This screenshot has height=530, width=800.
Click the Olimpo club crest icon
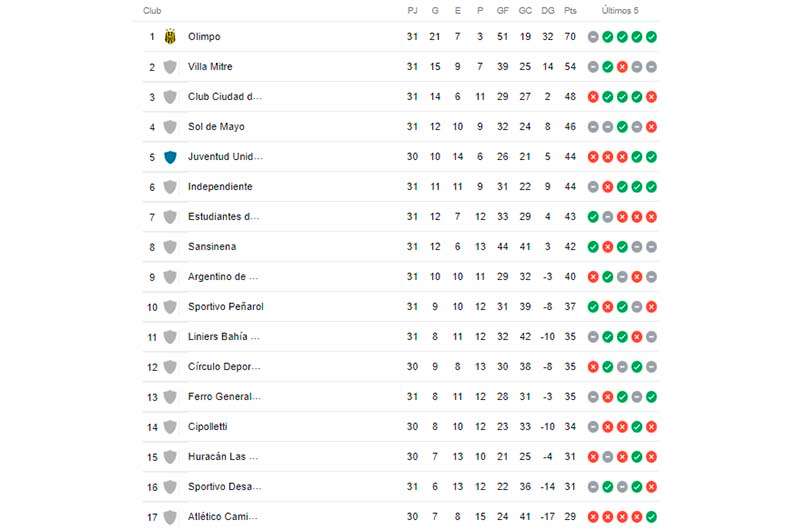pos(170,37)
